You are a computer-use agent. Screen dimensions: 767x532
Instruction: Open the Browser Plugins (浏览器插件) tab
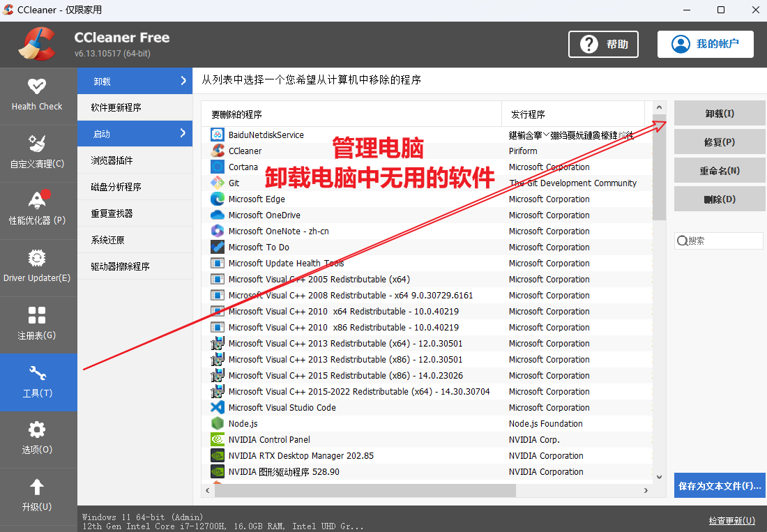tap(135, 160)
